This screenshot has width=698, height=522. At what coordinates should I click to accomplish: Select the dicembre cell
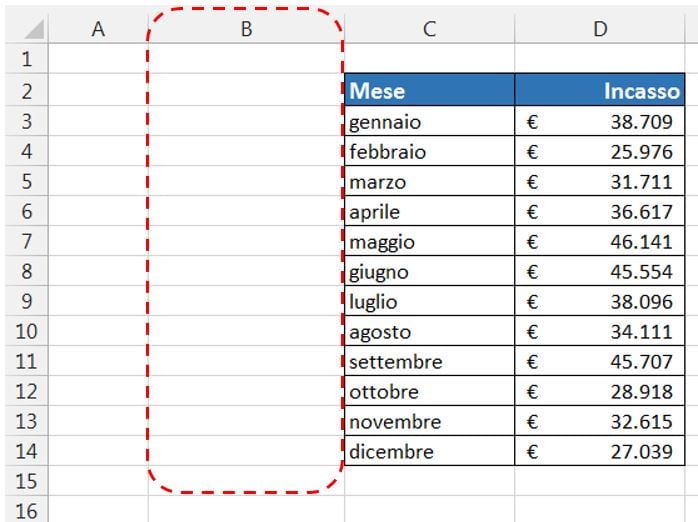tap(430, 451)
